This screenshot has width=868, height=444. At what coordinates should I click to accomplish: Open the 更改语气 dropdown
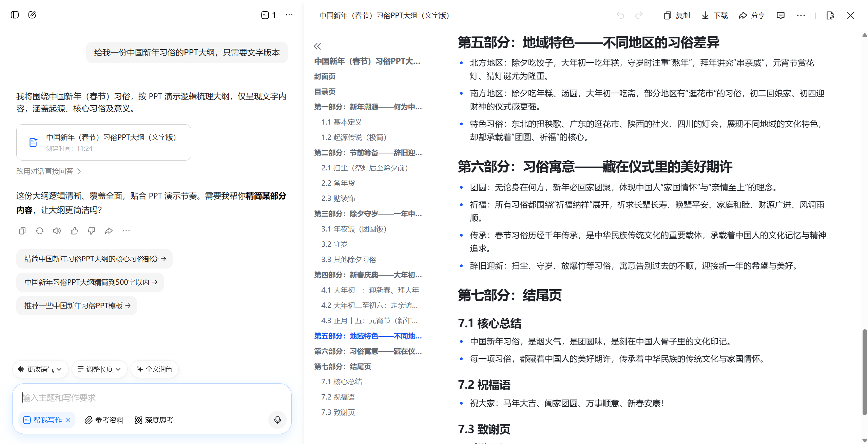(x=40, y=369)
